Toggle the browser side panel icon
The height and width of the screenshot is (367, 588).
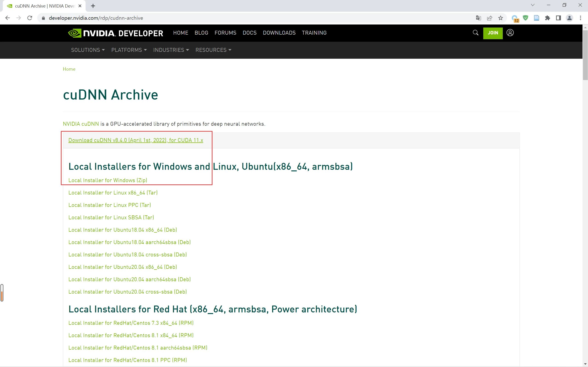click(558, 18)
